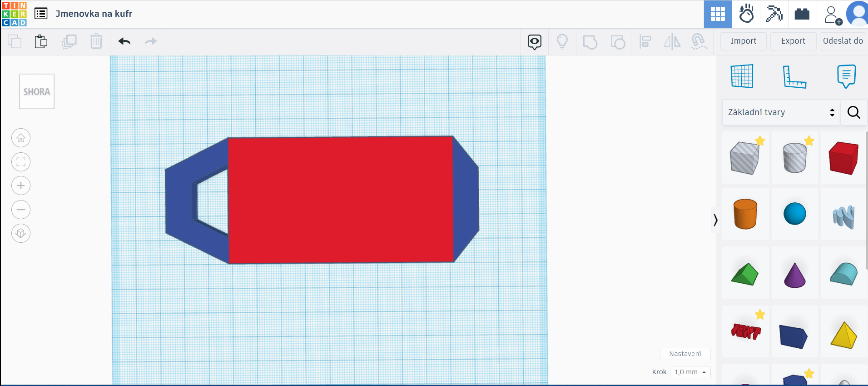This screenshot has width=868, height=386.
Task: Click the undo arrow in toolbar
Action: tap(124, 41)
